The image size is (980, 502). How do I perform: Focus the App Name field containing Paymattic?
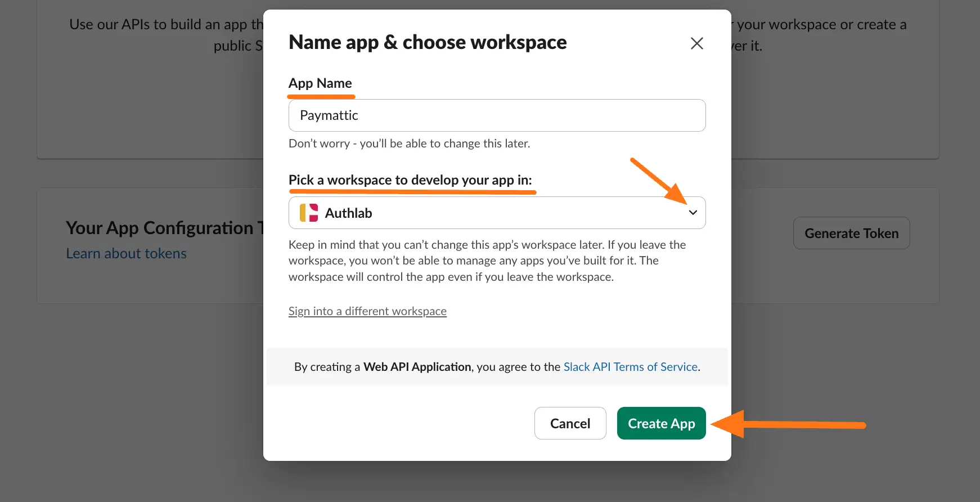coord(496,115)
